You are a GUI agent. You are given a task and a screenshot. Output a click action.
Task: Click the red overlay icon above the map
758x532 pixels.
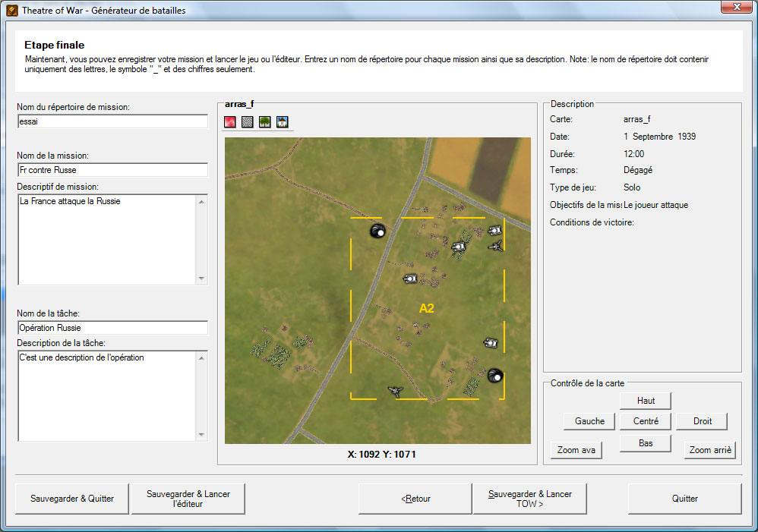pyautogui.click(x=230, y=122)
